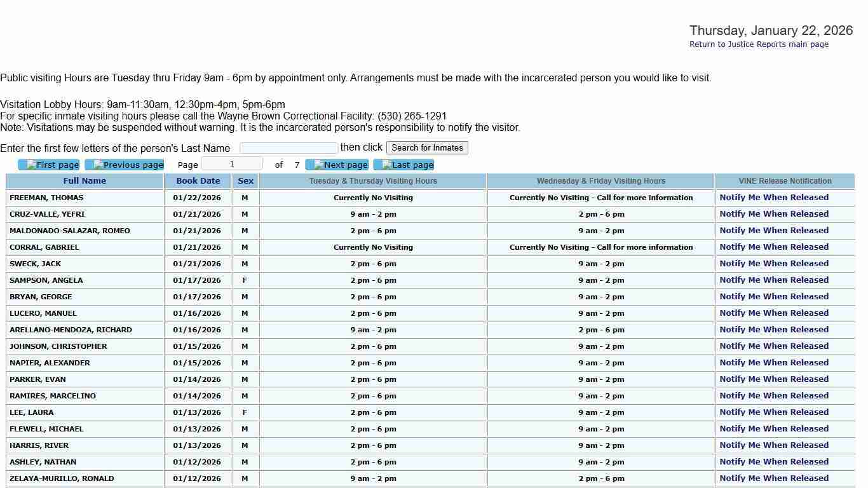The image size is (868, 488).
Task: Click the Tuesday & Thursday Visiting Hours header
Action: click(373, 181)
